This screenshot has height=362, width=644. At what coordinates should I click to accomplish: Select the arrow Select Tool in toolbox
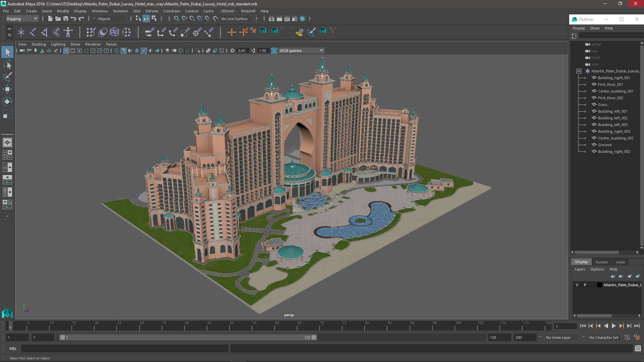coord(7,52)
